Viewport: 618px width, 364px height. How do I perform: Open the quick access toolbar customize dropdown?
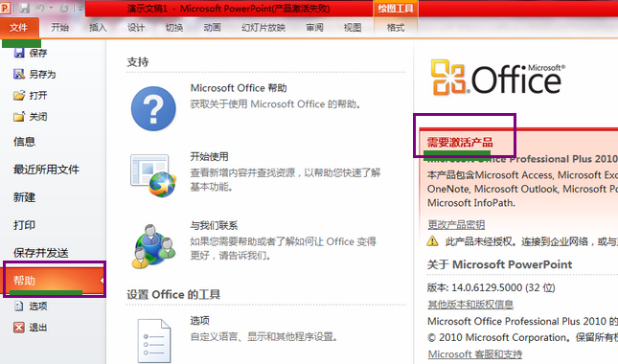(80, 9)
